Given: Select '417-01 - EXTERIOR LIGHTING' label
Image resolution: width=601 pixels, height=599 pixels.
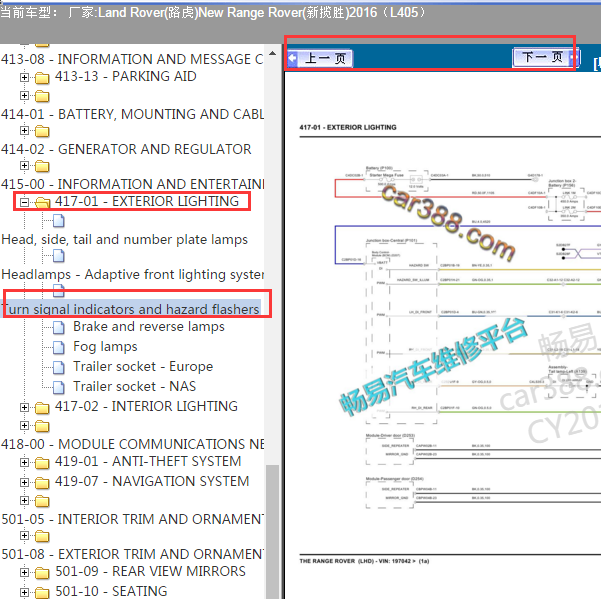Looking at the screenshot, I should pyautogui.click(x=147, y=201).
